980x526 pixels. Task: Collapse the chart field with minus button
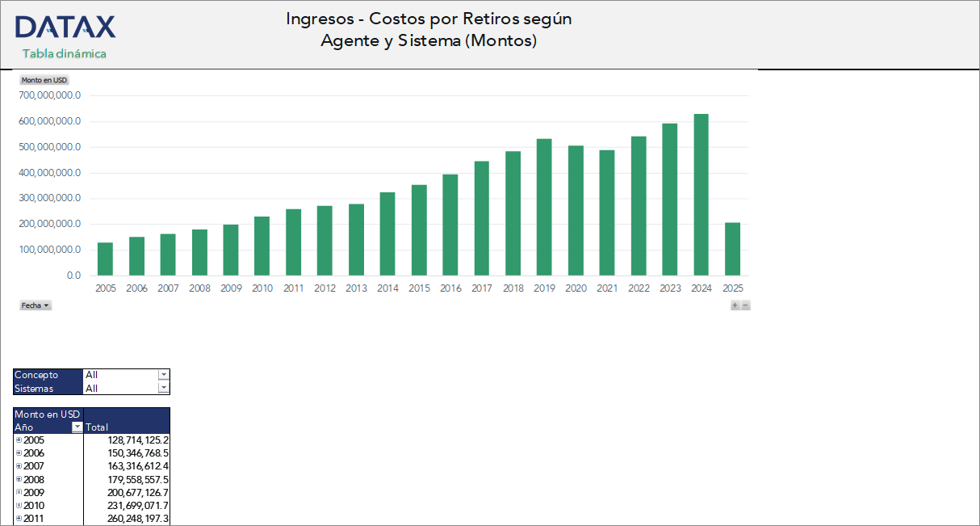coord(745,305)
